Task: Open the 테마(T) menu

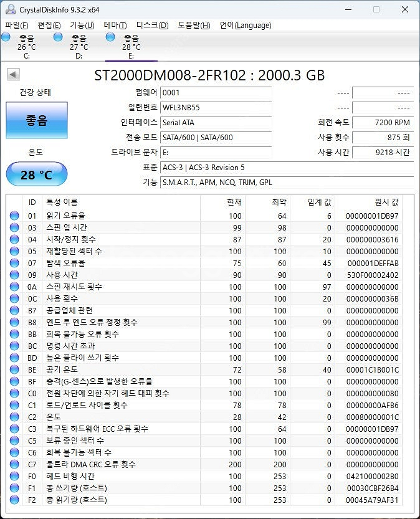Action: (115, 25)
